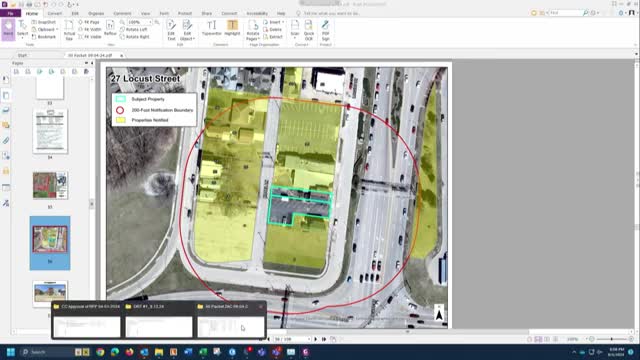Click Rotate Left
The width and height of the screenshot is (640, 360).
tap(133, 29)
